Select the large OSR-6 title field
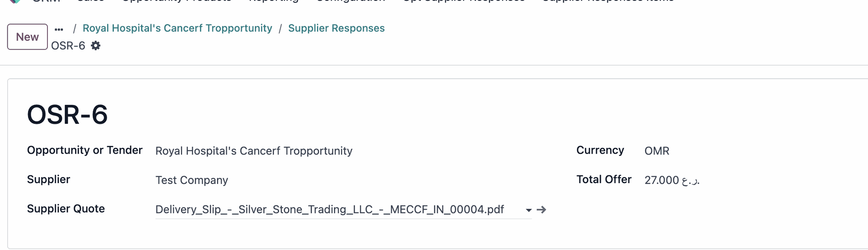The height and width of the screenshot is (250, 868). coord(67,114)
